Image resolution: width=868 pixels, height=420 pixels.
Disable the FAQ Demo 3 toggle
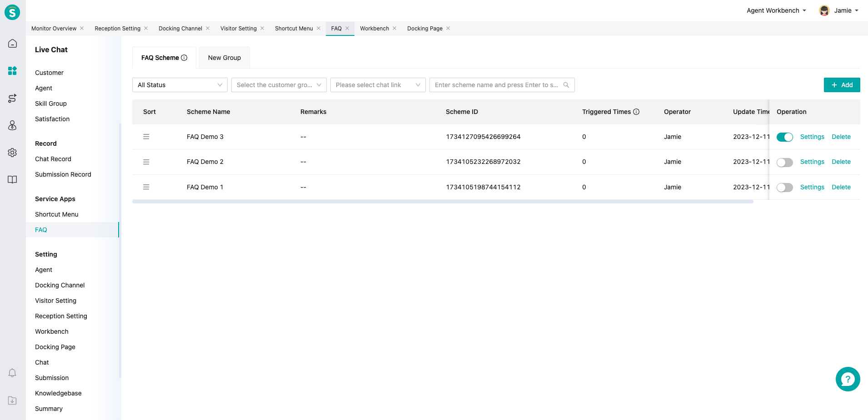pos(784,137)
